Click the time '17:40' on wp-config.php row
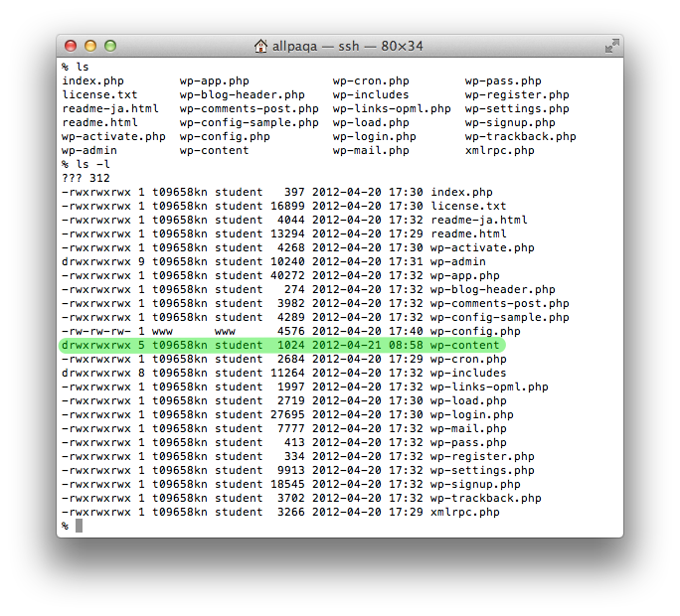 point(406,331)
